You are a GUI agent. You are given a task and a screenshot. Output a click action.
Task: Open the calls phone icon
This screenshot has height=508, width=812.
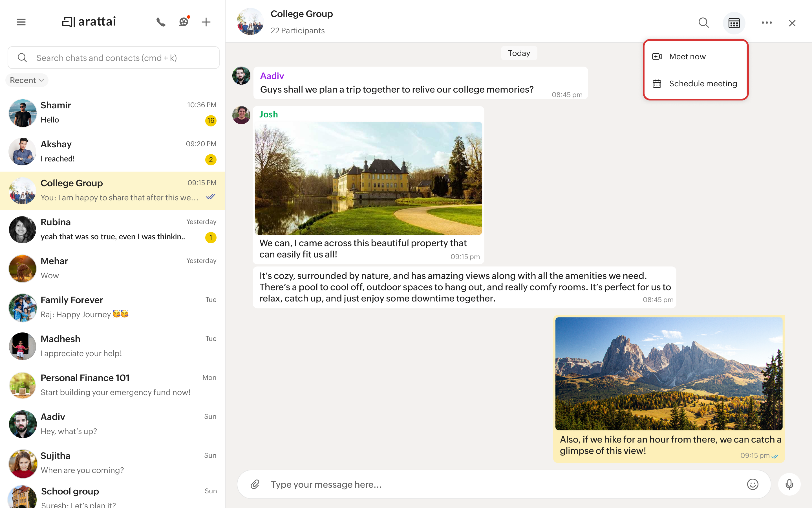(x=161, y=22)
